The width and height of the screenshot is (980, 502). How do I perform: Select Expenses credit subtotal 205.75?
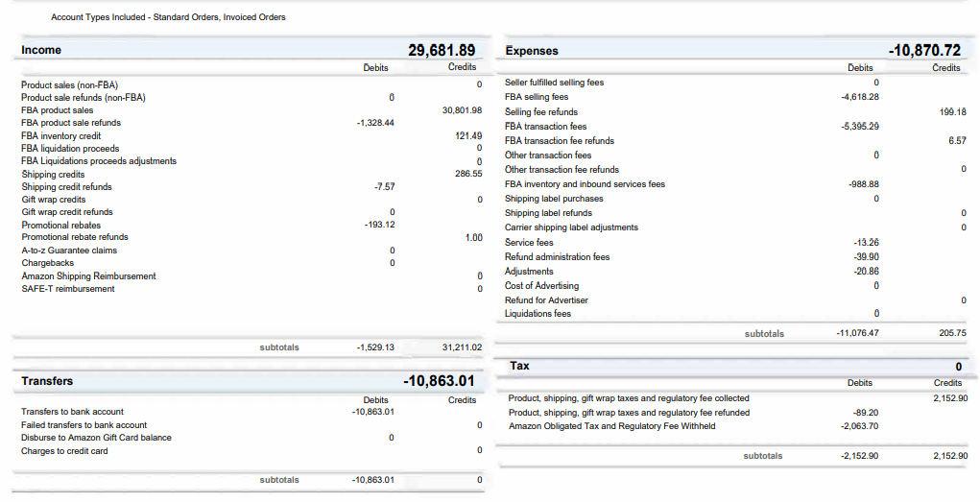[952, 333]
